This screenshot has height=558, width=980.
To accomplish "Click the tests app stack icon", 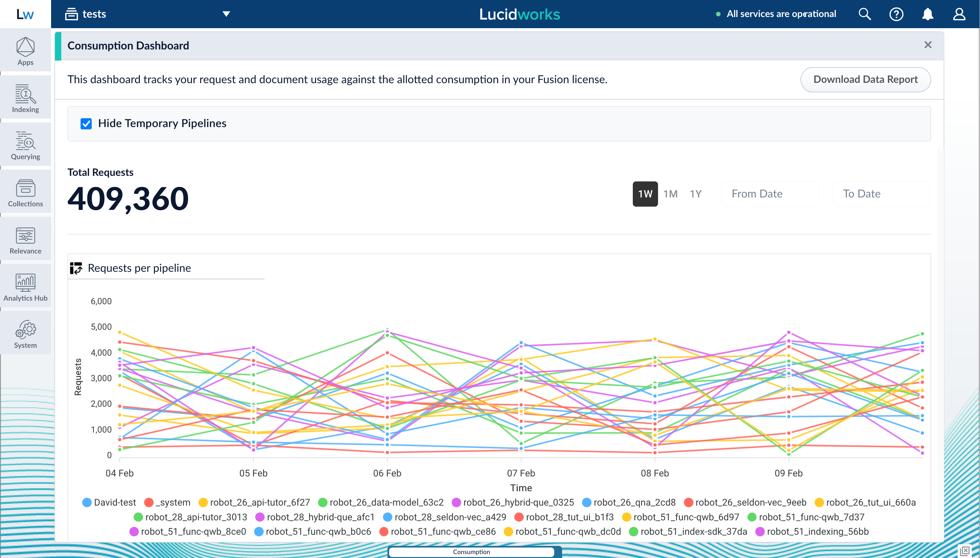I will pyautogui.click(x=71, y=14).
